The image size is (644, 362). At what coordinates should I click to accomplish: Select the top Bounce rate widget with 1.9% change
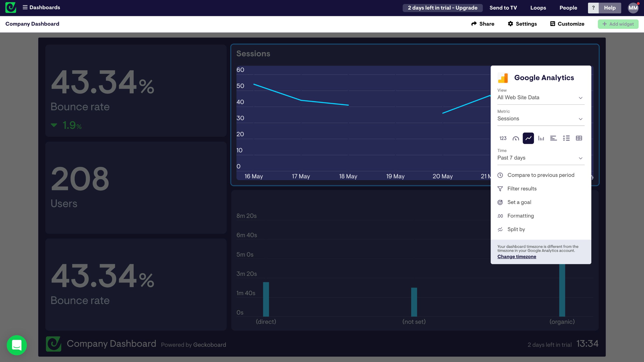[x=136, y=91]
